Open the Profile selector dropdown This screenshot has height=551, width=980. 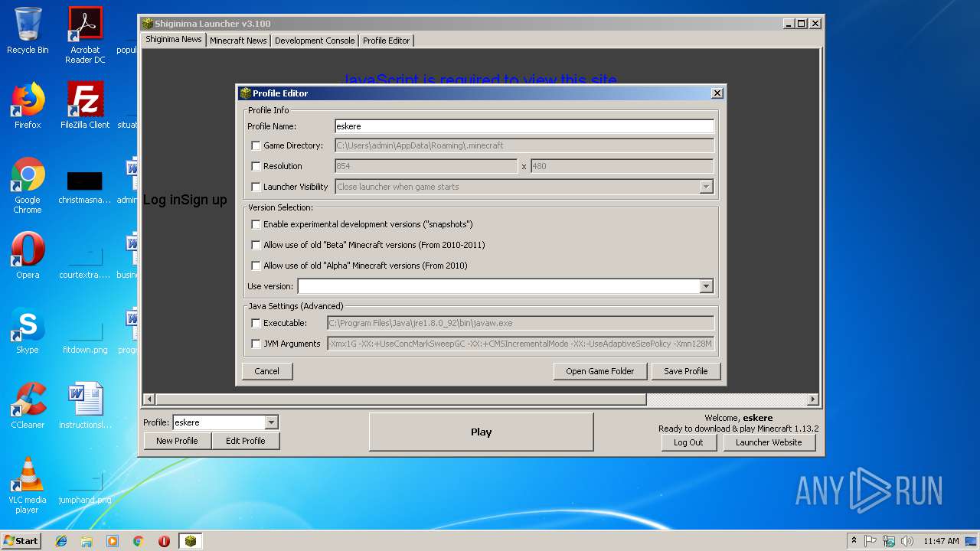click(x=271, y=422)
